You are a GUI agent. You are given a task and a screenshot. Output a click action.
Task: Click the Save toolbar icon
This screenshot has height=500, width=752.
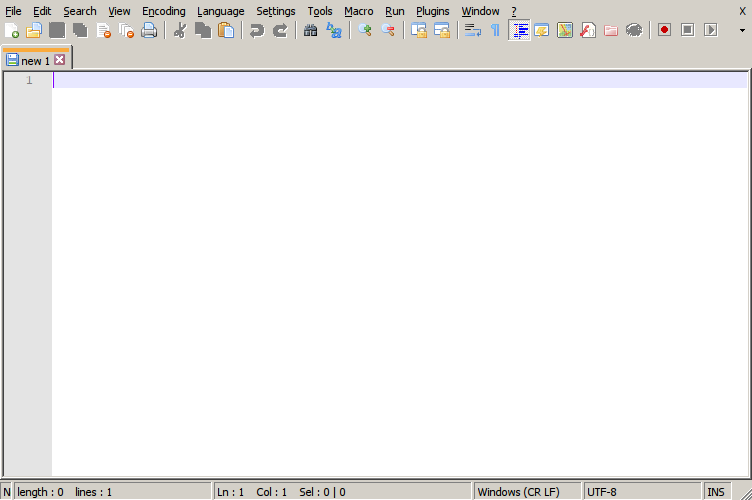(57, 31)
